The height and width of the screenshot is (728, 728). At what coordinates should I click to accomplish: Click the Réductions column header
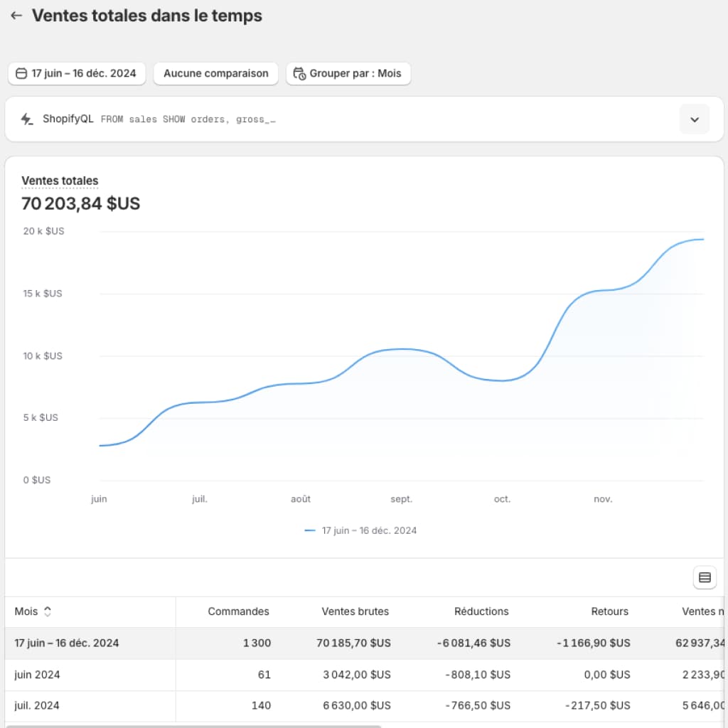coord(481,611)
